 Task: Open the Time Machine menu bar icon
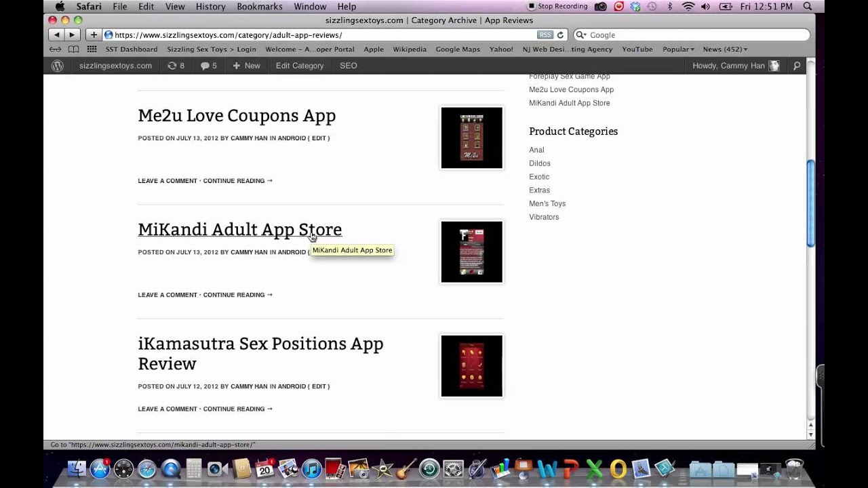[x=652, y=6]
